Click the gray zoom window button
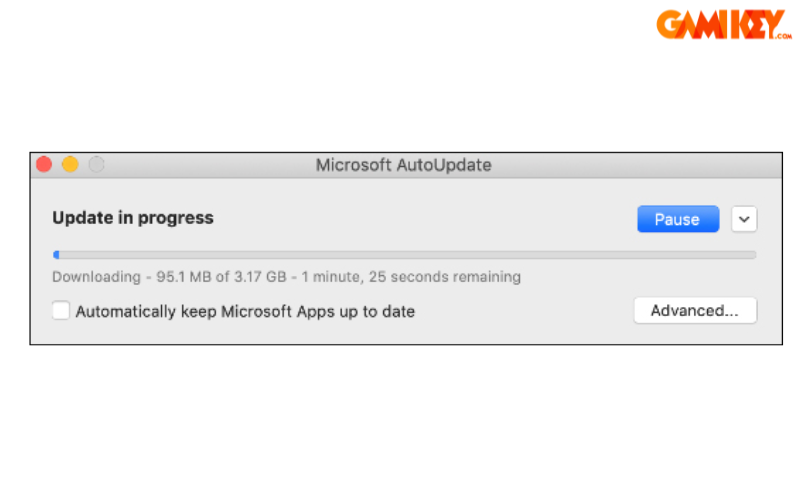The image size is (800, 500). tap(96, 165)
